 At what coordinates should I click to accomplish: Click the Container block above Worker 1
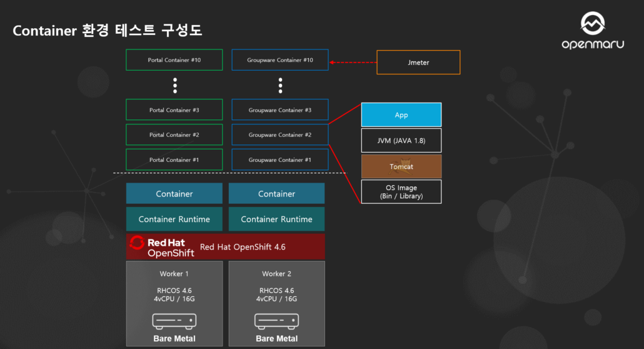174,194
